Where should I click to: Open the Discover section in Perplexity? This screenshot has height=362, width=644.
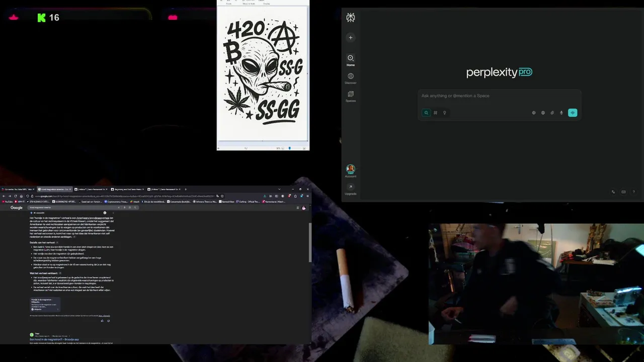click(351, 78)
